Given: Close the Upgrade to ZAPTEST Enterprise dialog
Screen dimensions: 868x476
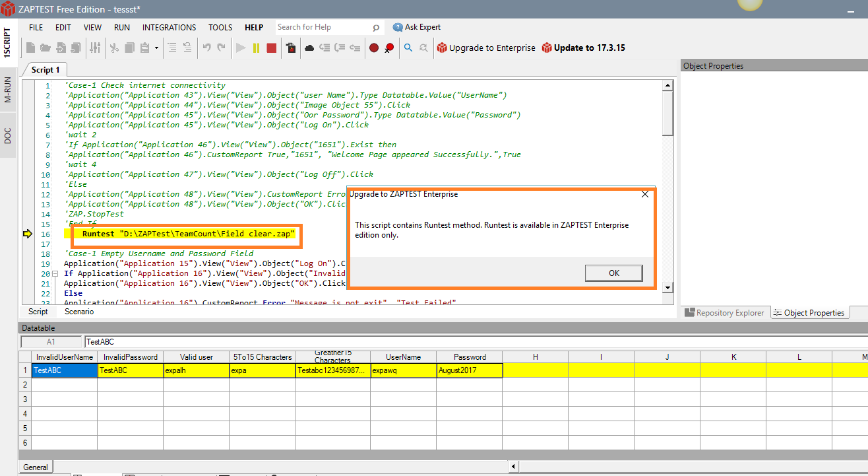Looking at the screenshot, I should coord(645,194).
